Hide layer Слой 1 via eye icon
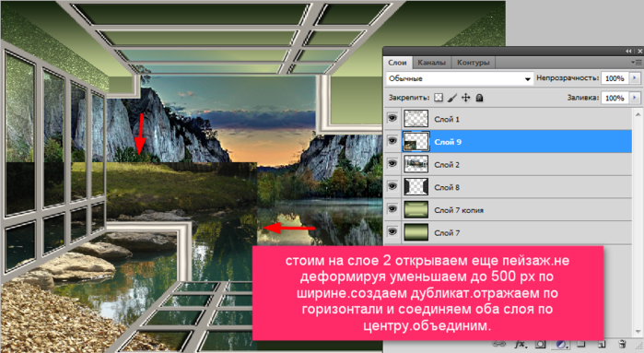 [392, 119]
